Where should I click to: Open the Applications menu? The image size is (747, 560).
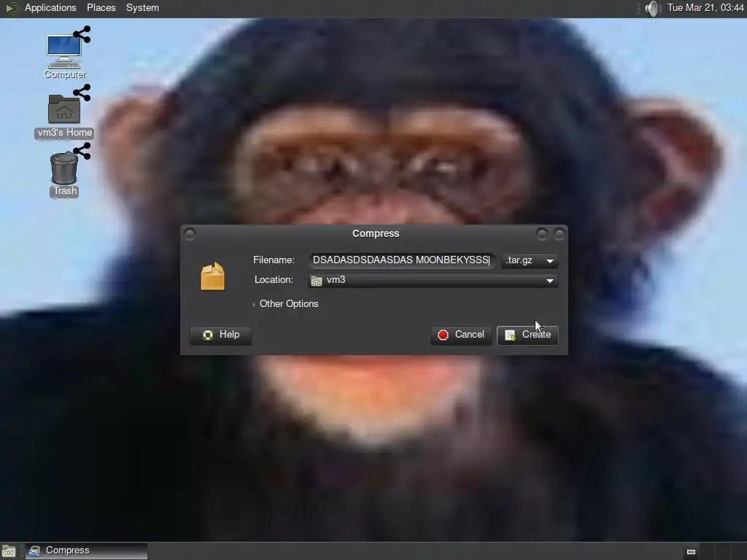[50, 8]
